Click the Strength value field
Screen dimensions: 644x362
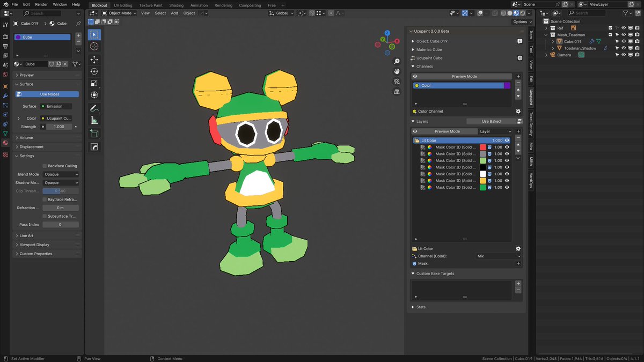coord(59,127)
